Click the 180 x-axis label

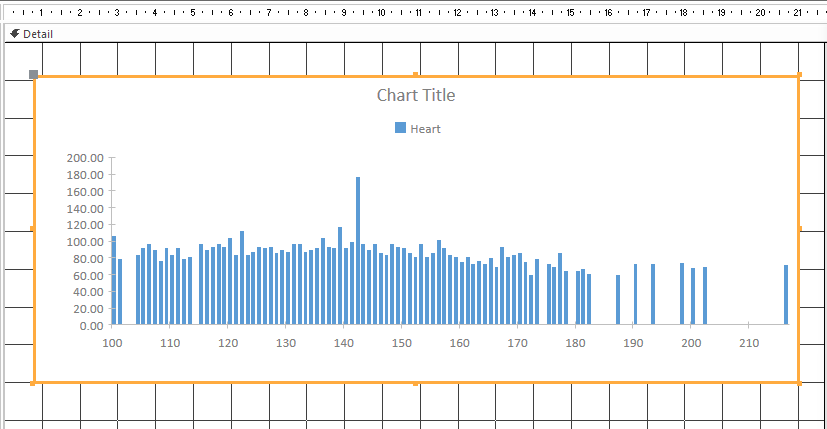point(575,343)
